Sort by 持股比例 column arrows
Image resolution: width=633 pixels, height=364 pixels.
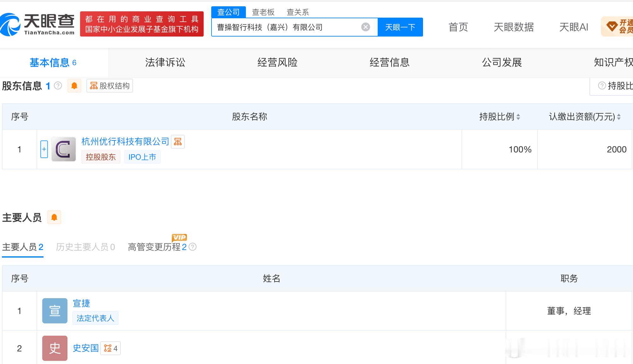coord(518,117)
